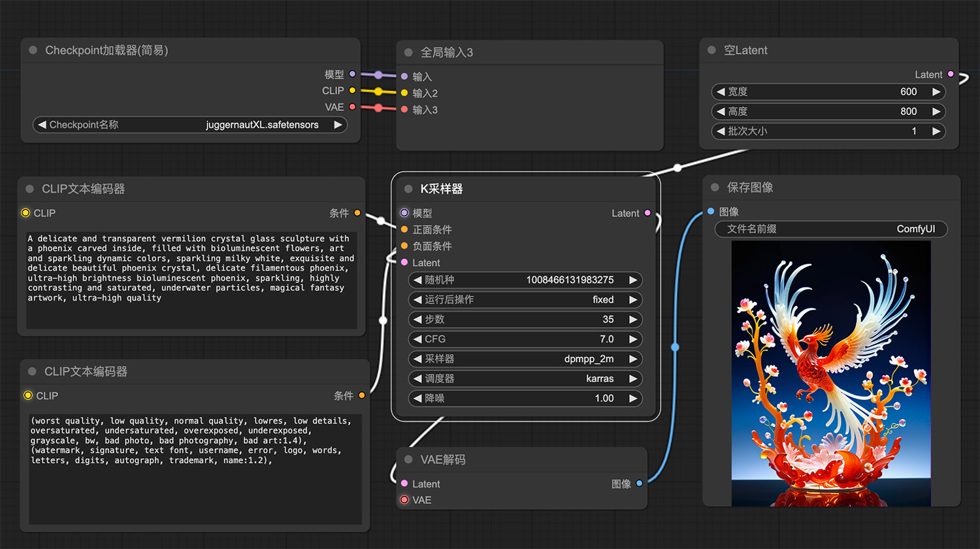Increase 随机种 seed with right arrow
This screenshot has width=980, height=549.
tap(633, 280)
